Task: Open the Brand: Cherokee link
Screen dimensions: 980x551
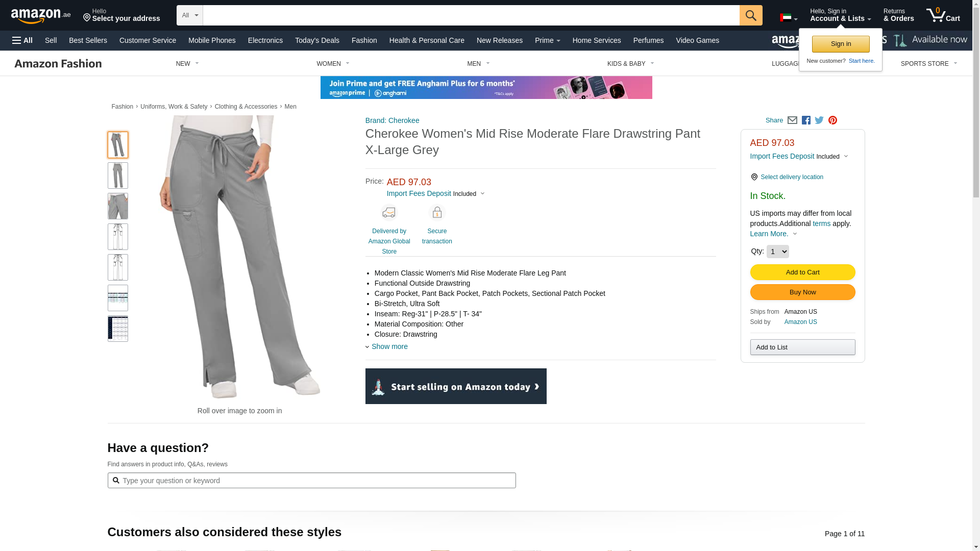Action: pyautogui.click(x=392, y=120)
